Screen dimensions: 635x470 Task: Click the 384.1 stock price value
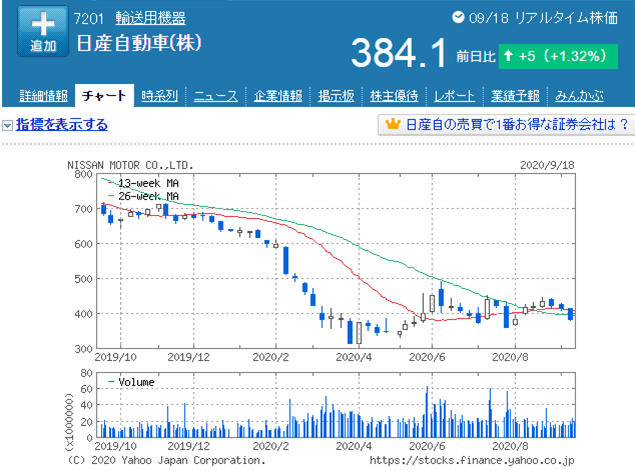coord(398,53)
